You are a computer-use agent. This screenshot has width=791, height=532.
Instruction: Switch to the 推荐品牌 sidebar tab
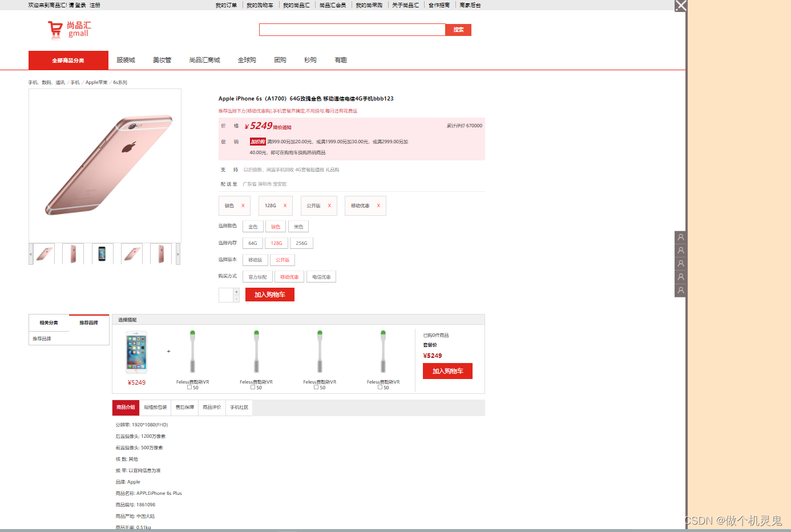click(89, 323)
